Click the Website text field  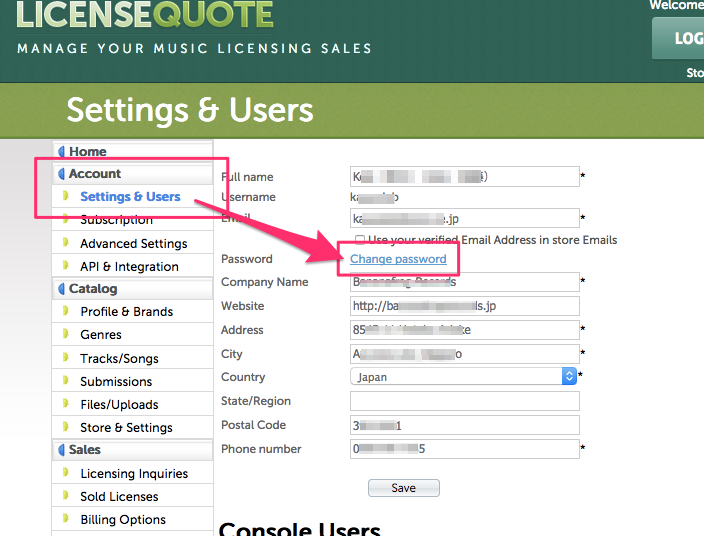click(465, 306)
